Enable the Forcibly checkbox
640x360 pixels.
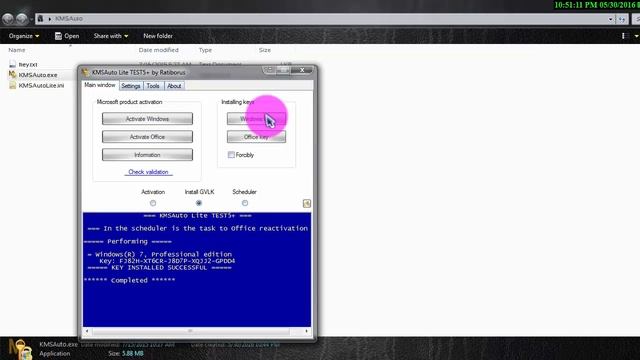tap(231, 155)
